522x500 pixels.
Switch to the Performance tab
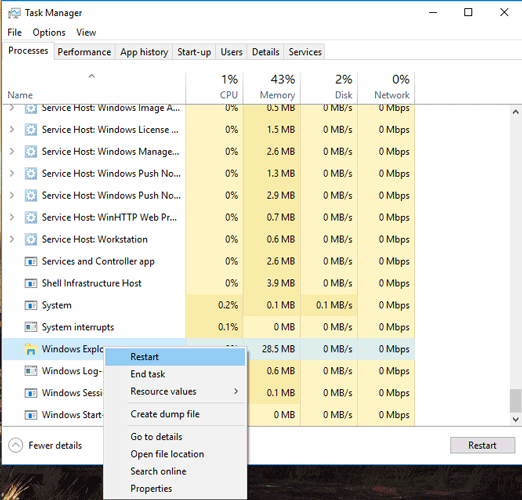[84, 52]
